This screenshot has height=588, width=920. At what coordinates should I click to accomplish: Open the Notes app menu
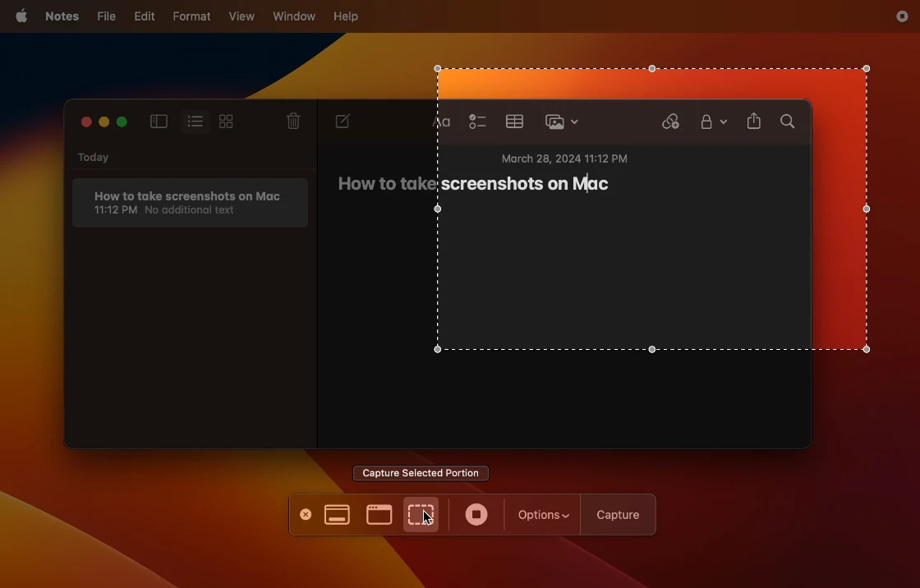62,16
